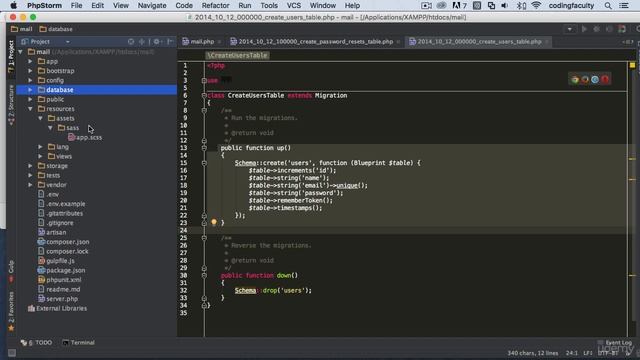Screen dimensions: 640x360
Task: Click the Bluetooth icon in menu bar
Action: (521, 6)
